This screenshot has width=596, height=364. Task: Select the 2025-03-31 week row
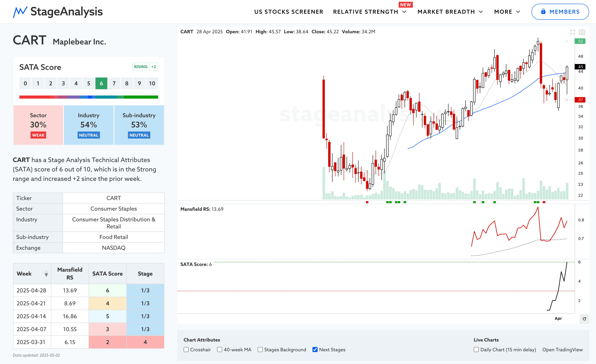(89, 342)
